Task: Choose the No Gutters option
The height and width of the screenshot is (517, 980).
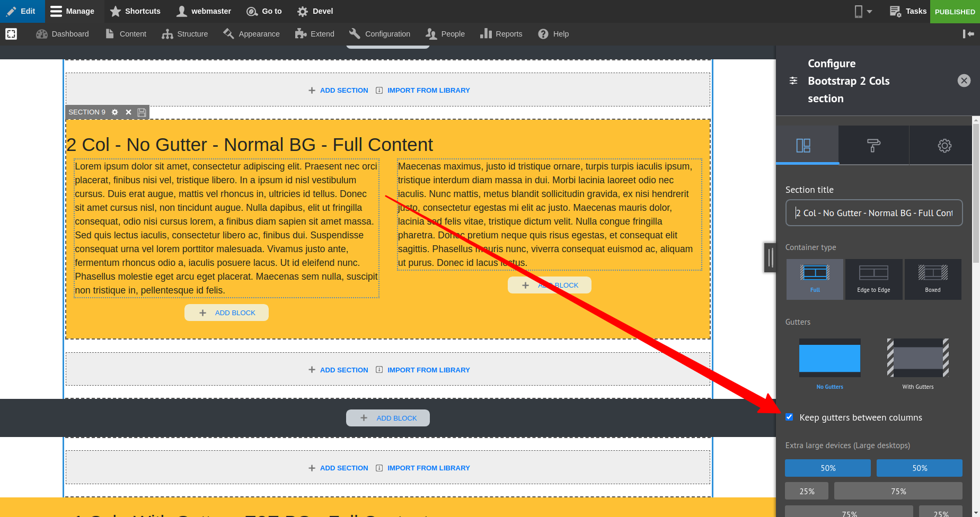Action: coord(829,358)
